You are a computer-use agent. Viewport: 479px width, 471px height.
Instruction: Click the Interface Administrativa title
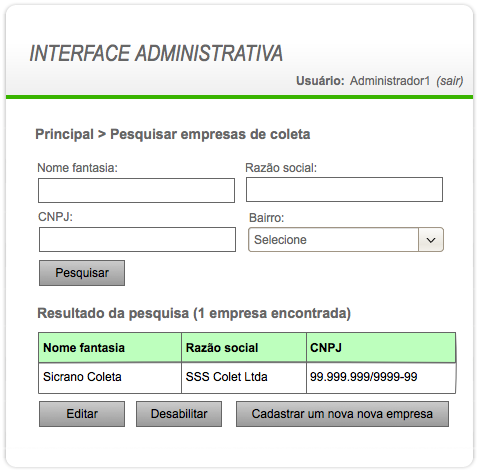156,53
